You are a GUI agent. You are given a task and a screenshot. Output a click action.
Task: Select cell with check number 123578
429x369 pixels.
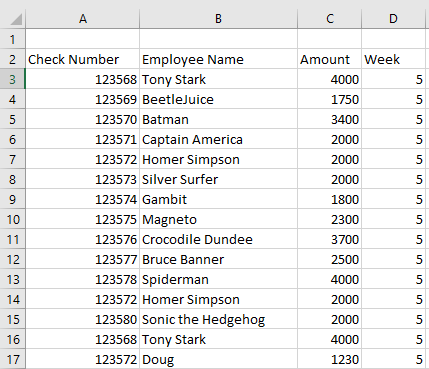click(x=83, y=279)
